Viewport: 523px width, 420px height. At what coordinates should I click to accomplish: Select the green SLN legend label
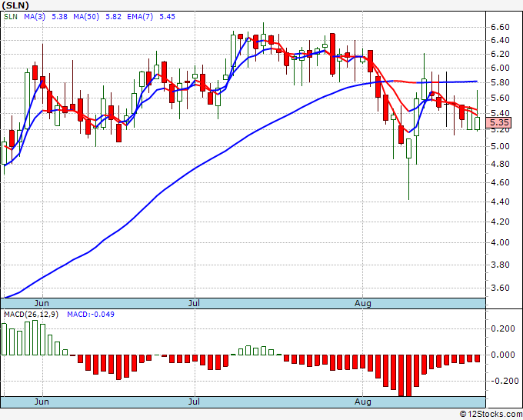click(x=10, y=17)
